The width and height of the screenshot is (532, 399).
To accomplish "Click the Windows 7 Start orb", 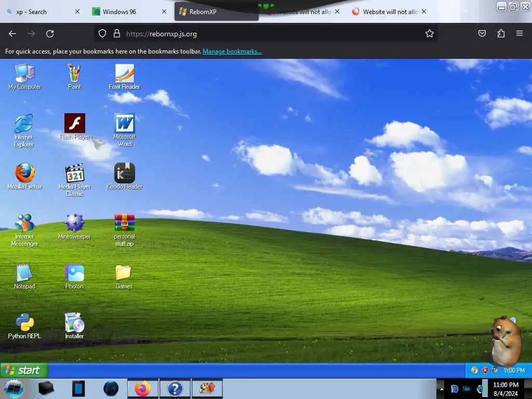I will pyautogui.click(x=14, y=389).
